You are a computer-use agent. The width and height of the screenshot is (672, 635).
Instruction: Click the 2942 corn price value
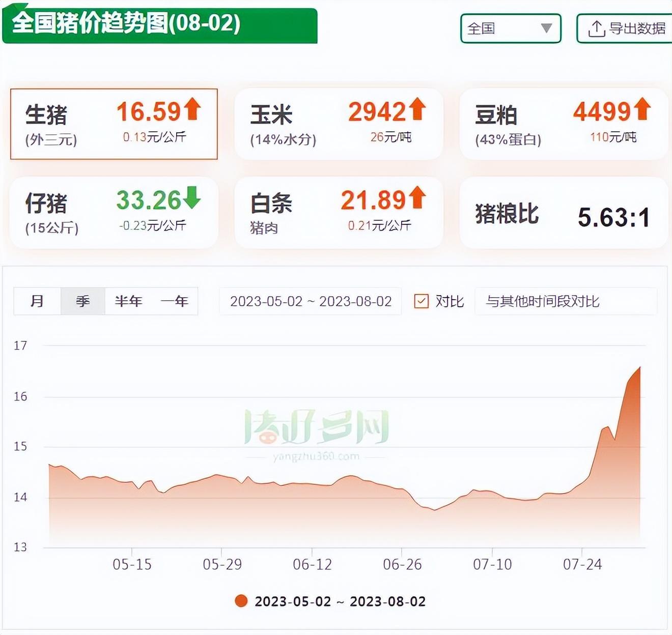click(377, 111)
